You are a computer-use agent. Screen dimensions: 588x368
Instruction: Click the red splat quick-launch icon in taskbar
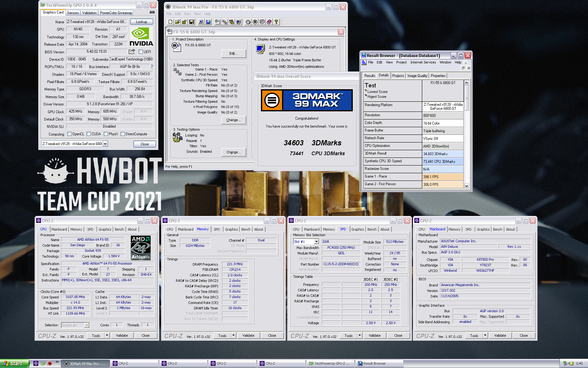click(x=50, y=363)
